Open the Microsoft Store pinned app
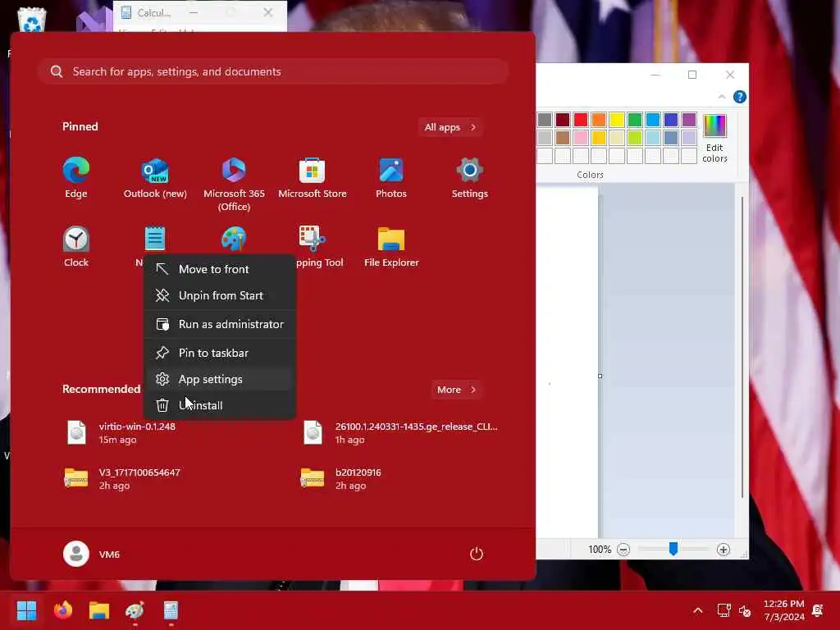840x630 pixels. tap(313, 178)
